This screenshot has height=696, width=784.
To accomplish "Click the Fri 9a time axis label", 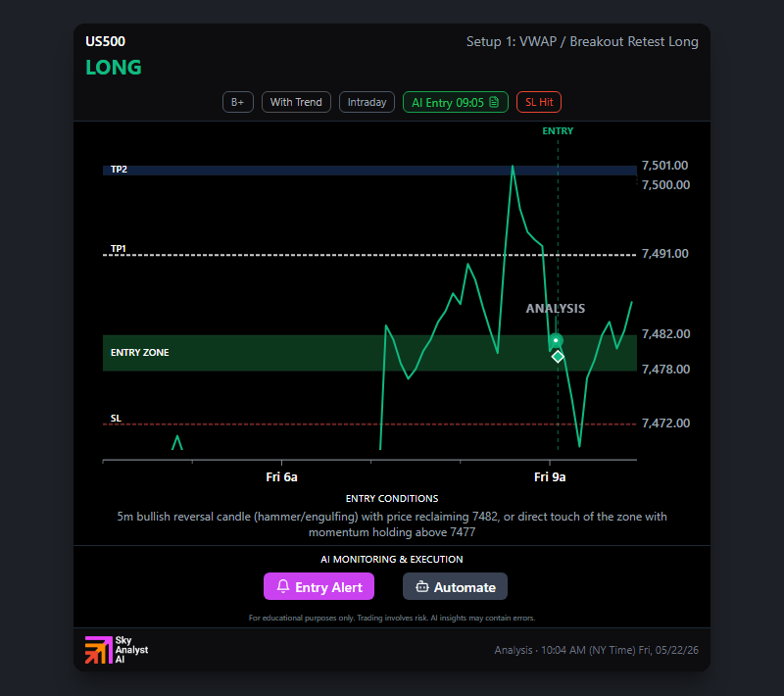I will [550, 477].
